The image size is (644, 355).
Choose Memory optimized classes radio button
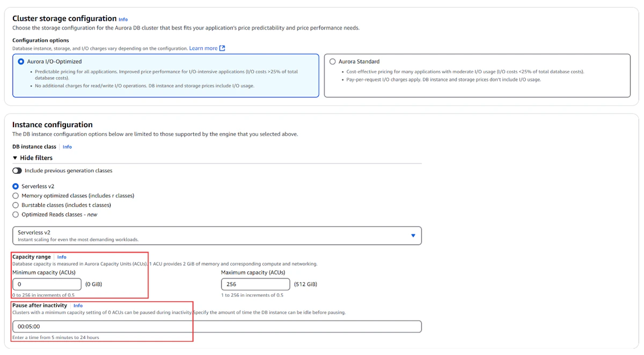coord(16,196)
